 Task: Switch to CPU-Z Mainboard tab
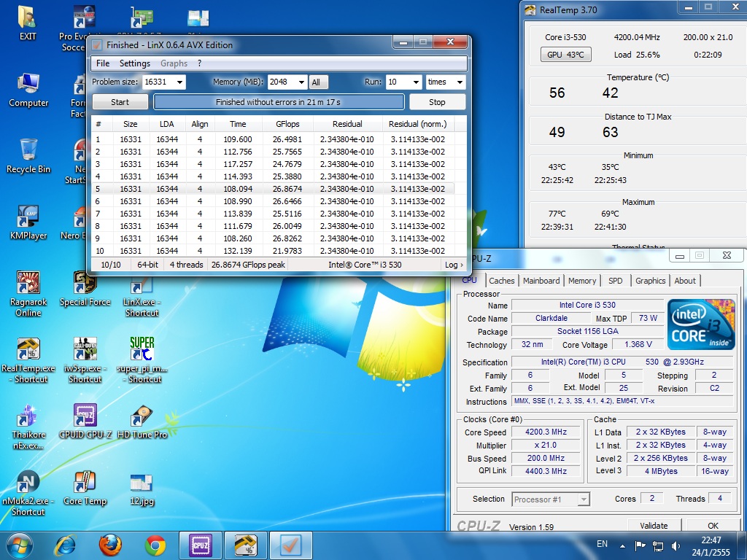click(x=541, y=281)
